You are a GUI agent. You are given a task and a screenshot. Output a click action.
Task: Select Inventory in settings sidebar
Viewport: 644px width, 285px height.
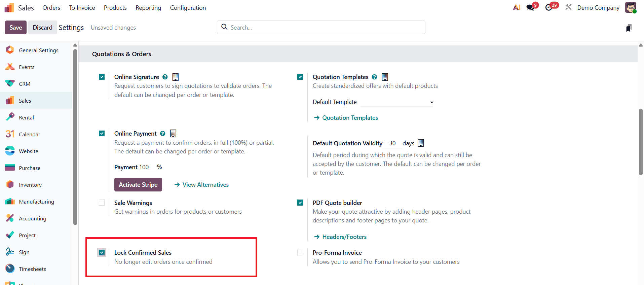click(30, 185)
